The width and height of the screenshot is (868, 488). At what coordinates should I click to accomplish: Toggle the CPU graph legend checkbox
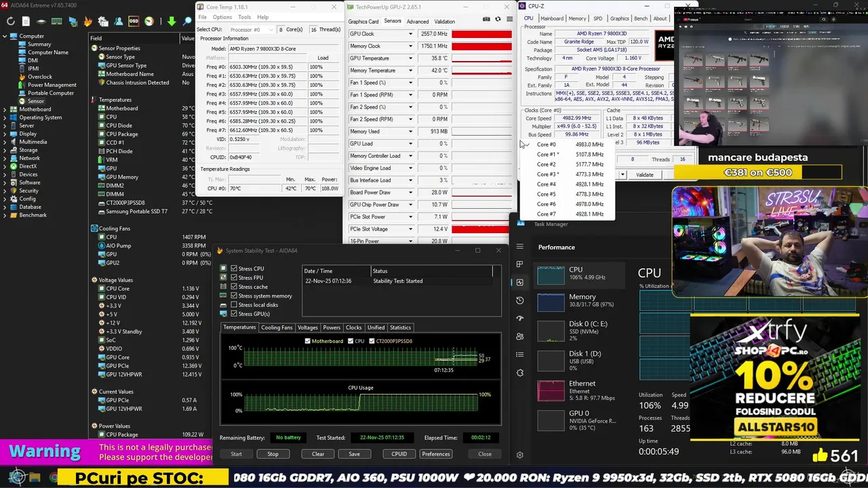click(x=351, y=341)
